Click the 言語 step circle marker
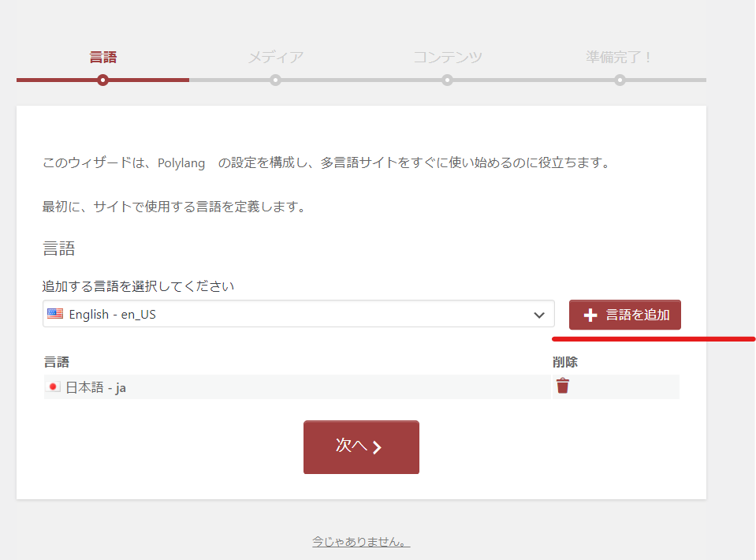The width and height of the screenshot is (756, 560). tap(102, 80)
